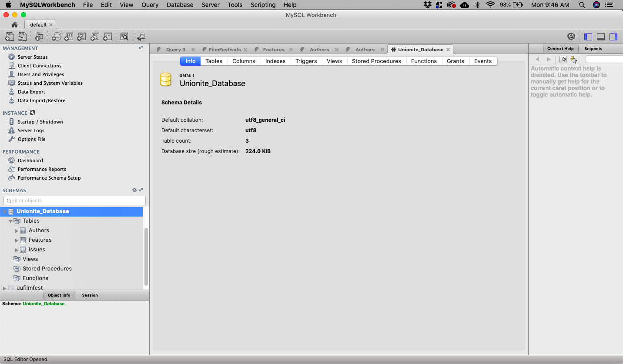Viewport: 623px width, 364px height.
Task: Expand the Authors table node
Action: click(17, 230)
